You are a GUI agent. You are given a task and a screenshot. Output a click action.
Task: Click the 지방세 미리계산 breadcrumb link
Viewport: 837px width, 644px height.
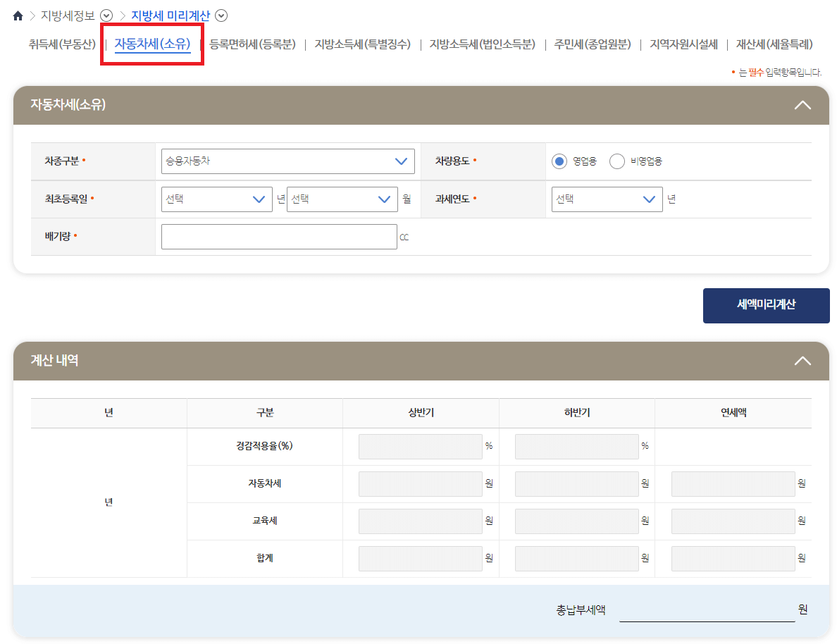click(170, 16)
